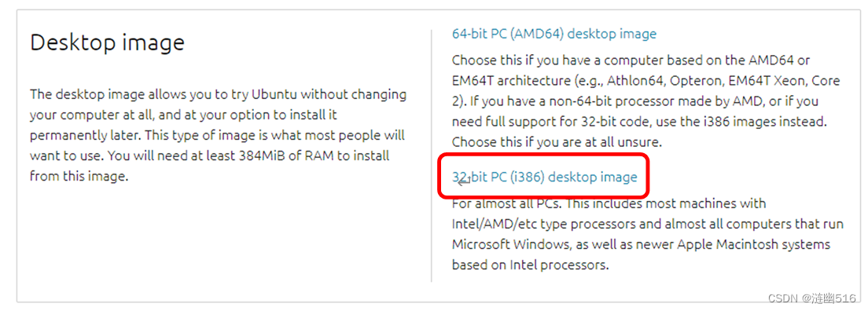868x311 pixels.
Task: Open the 64-bit PC (AMD64) desktop image link
Action: 554,34
